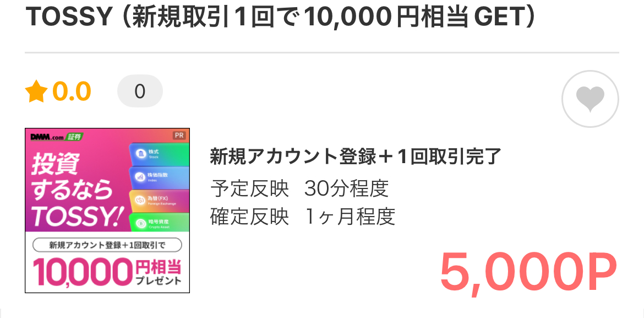This screenshot has width=644, height=318.
Task: Click the orange star rating icon
Action: (x=36, y=91)
